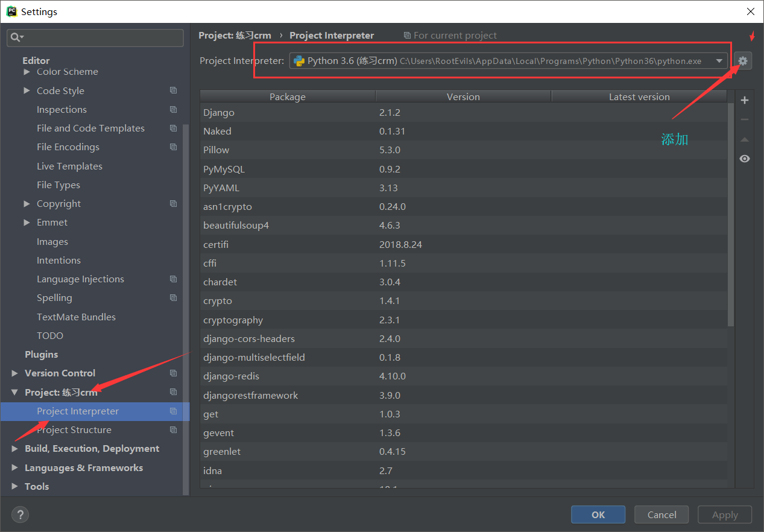764x532 pixels.
Task: Select django-cors-headers package row
Action: coord(464,338)
